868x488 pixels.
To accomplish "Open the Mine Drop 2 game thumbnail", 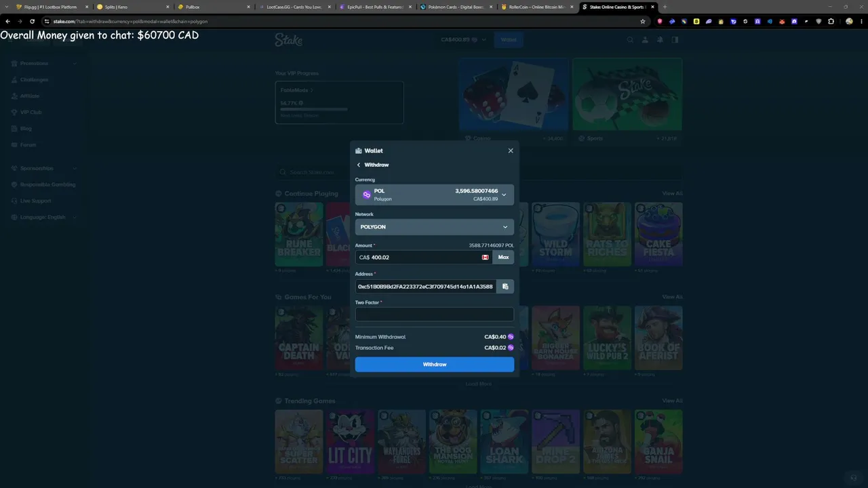I will (556, 441).
